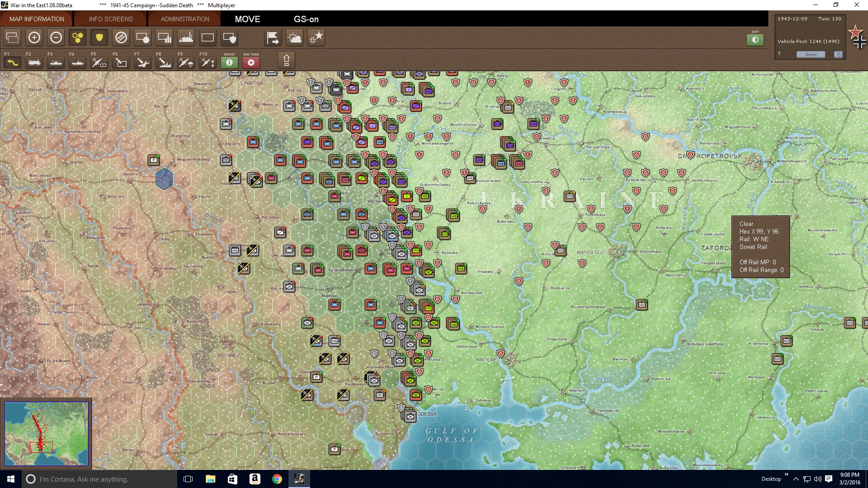Viewport: 868px width, 488px height.
Task: Select the F5 air transfer mission icon
Action: 99,63
